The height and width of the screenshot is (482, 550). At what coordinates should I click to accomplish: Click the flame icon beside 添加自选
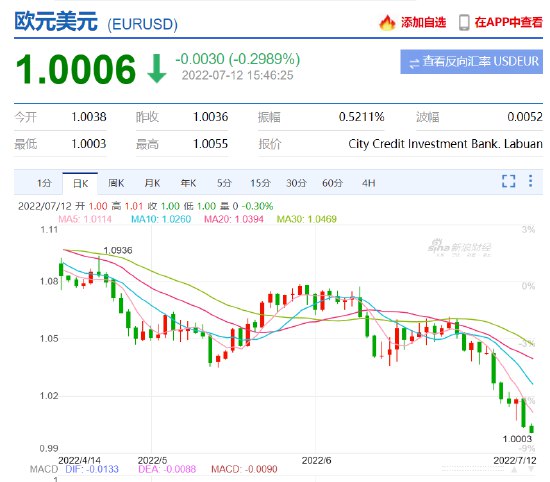click(x=387, y=22)
